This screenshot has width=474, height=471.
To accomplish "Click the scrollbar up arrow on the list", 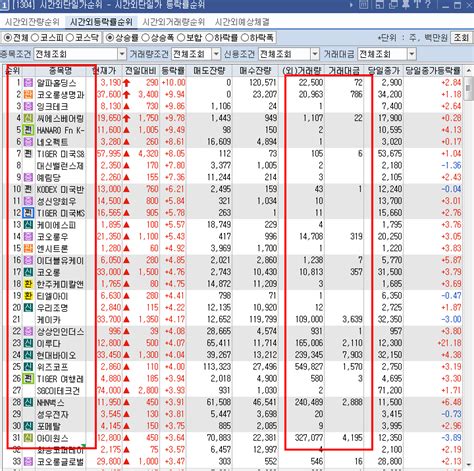I will click(x=468, y=71).
